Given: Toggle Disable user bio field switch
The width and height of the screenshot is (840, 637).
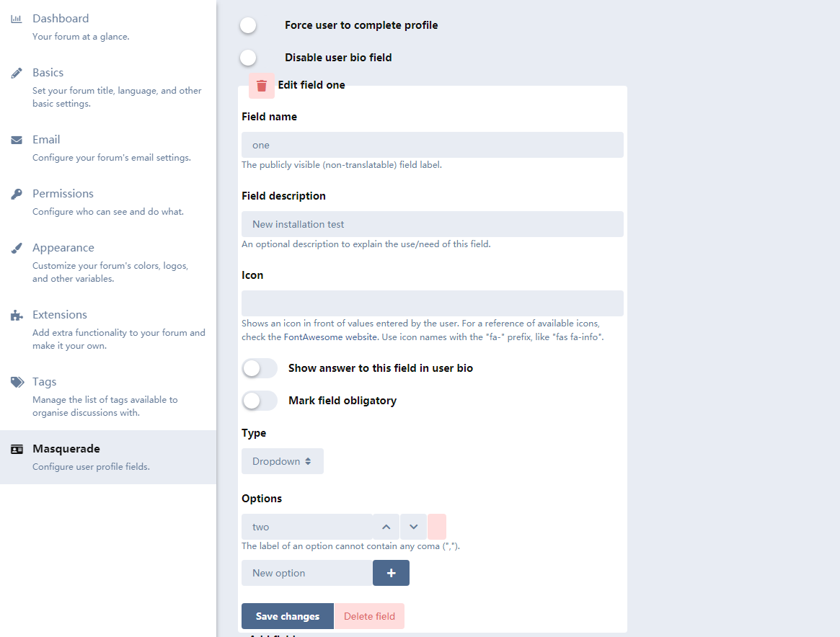Looking at the screenshot, I should pyautogui.click(x=249, y=57).
